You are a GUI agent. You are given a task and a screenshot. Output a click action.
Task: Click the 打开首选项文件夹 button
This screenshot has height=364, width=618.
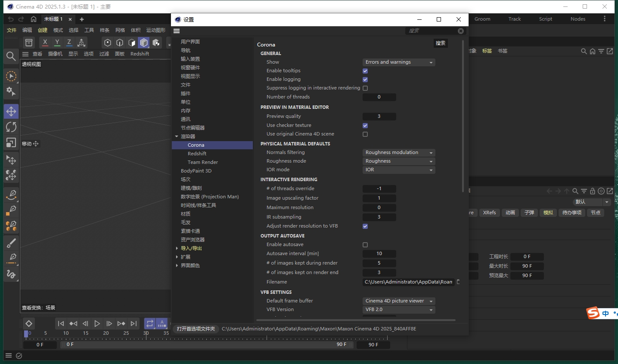(196, 329)
